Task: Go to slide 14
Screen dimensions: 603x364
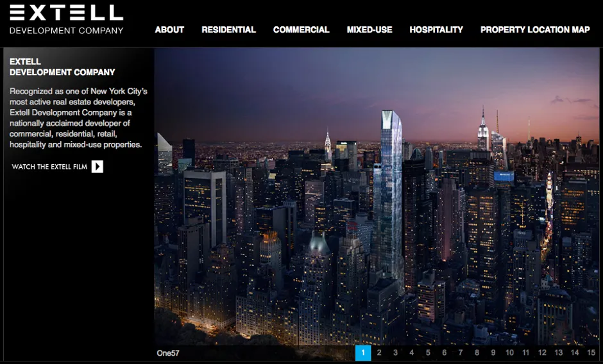Action: [x=575, y=353]
